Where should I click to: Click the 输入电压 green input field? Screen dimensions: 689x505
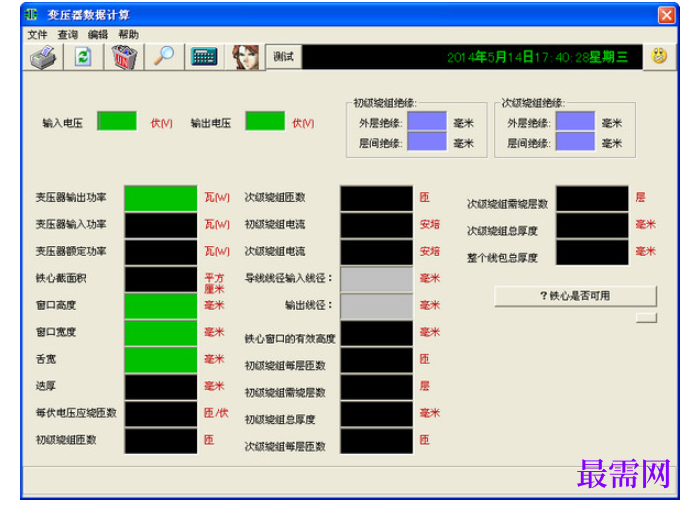pos(117,121)
